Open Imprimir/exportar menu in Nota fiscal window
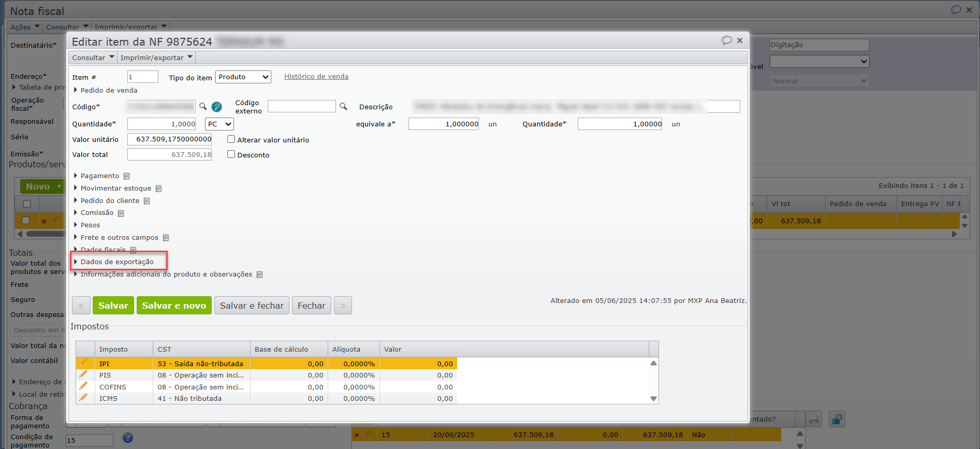The image size is (980, 449). click(130, 27)
